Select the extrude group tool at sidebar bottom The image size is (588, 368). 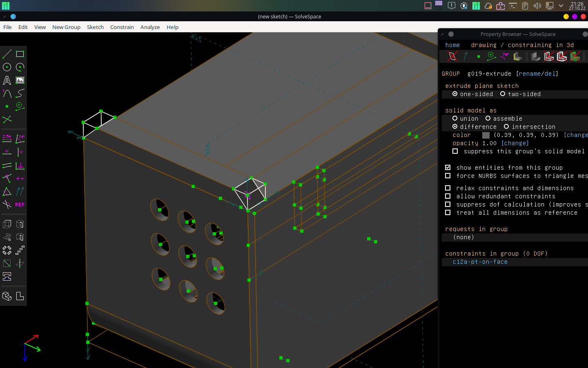point(7,224)
